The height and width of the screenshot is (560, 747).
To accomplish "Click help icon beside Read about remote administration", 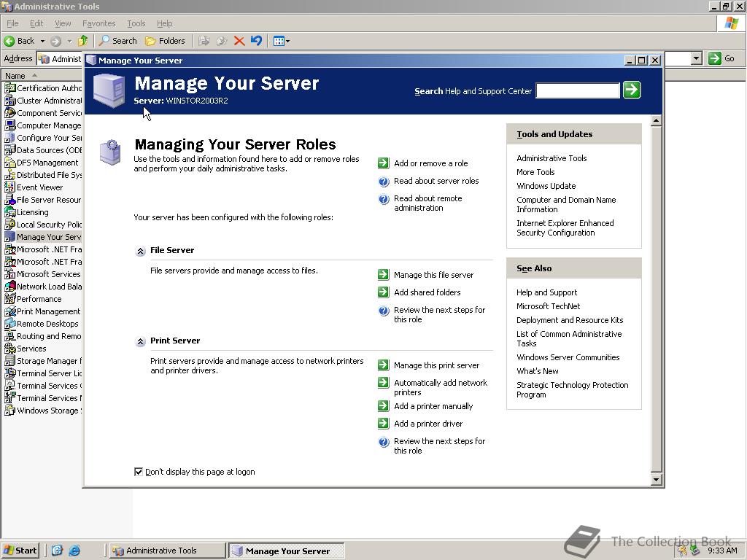I will click(384, 199).
